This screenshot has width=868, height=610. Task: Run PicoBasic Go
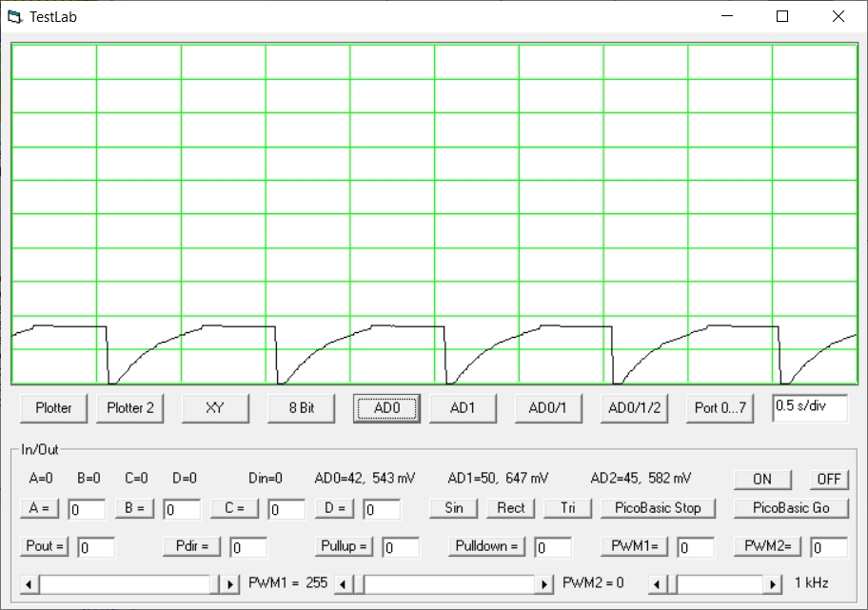click(x=791, y=507)
